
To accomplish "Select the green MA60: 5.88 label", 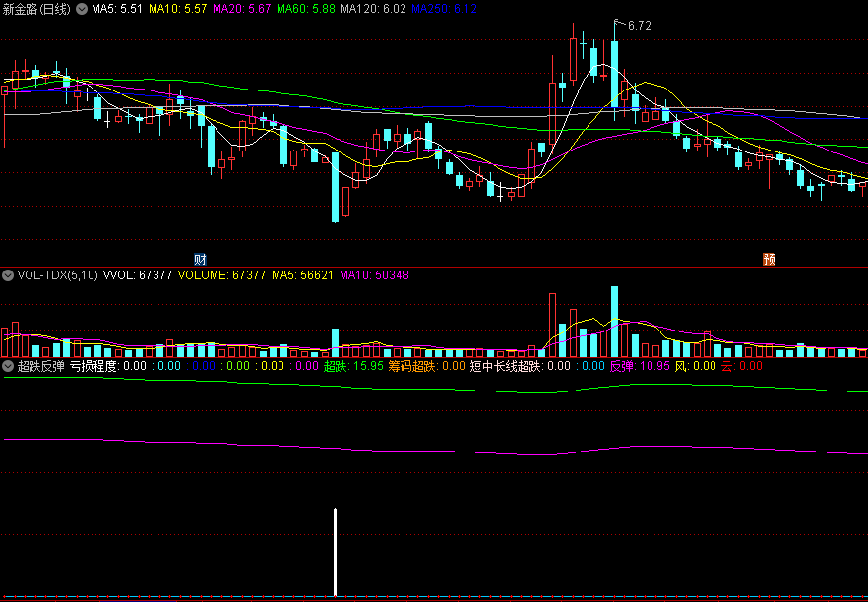I will [306, 9].
